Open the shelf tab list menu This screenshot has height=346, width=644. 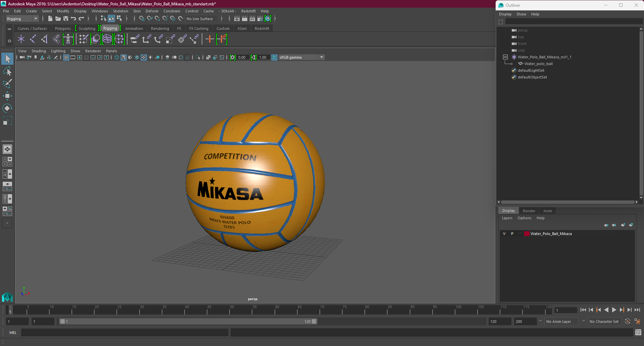(9, 29)
